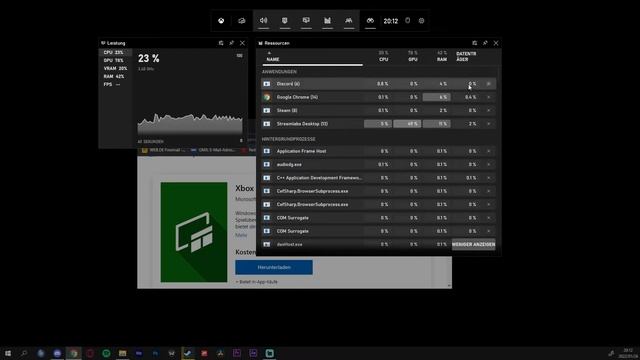Open Spotify from the taskbar

click(106, 353)
